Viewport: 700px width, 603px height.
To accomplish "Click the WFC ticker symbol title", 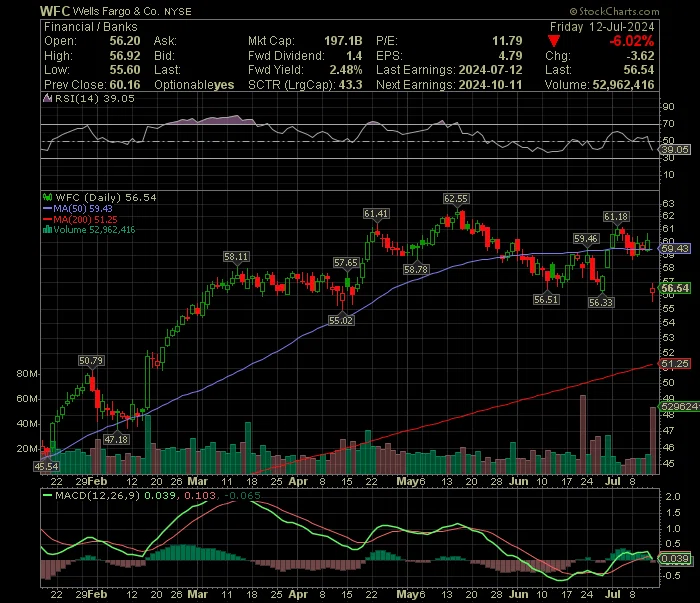I will [55, 11].
